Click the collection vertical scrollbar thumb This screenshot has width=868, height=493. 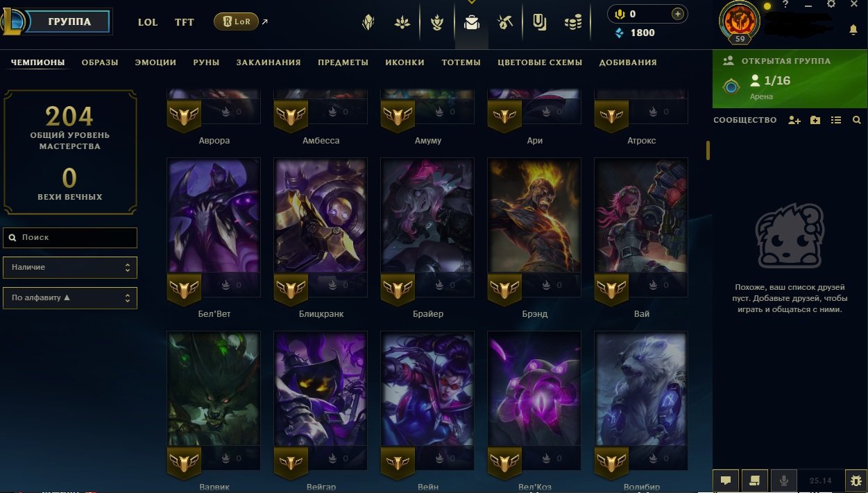click(x=708, y=150)
